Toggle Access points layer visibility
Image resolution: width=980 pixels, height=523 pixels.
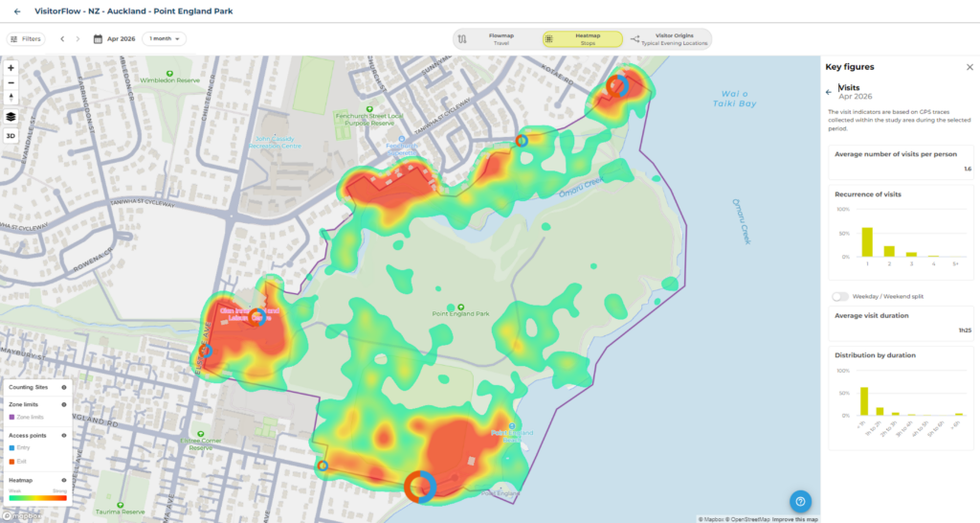click(64, 436)
